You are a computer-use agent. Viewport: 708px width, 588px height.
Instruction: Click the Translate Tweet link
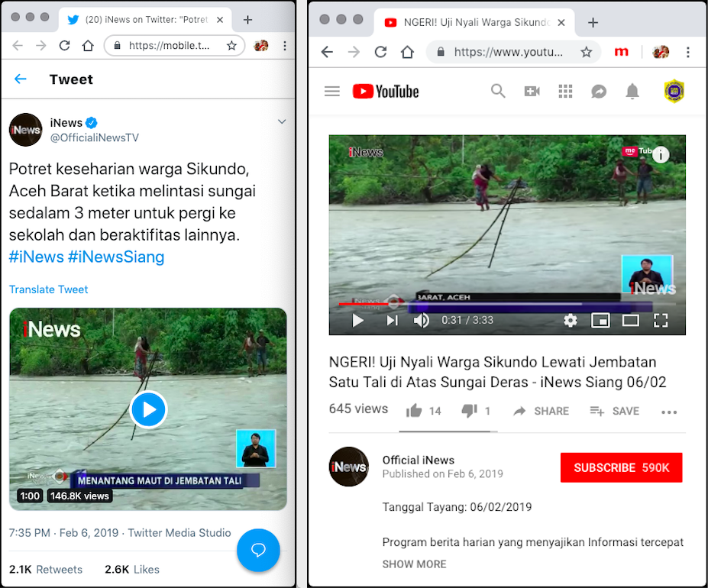pos(49,289)
